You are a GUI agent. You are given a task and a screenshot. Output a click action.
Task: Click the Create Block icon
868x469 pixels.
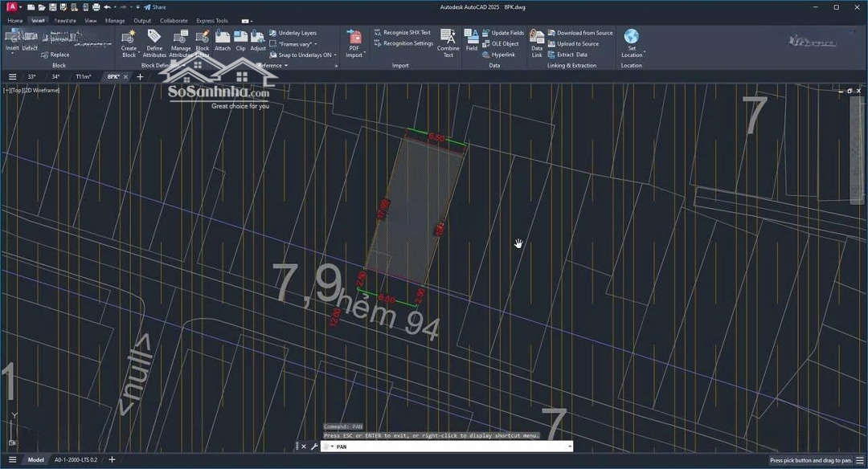pos(129,37)
